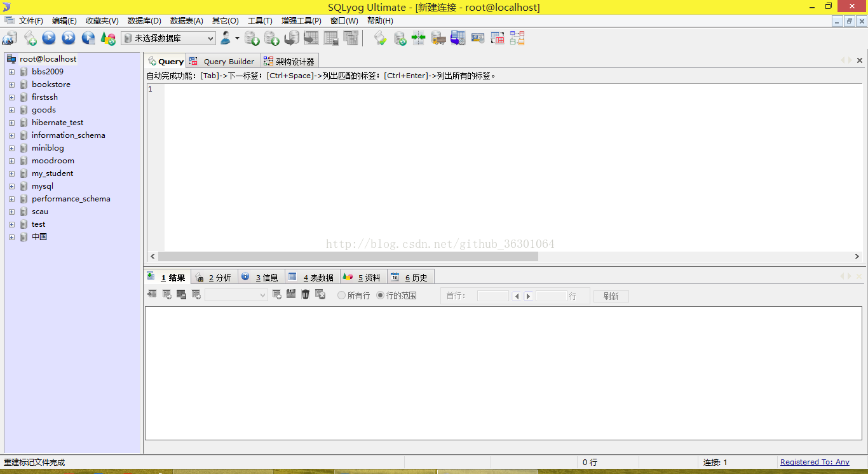Open the 工具(T) menu
Image resolution: width=868 pixels, height=474 pixels.
coord(260,21)
